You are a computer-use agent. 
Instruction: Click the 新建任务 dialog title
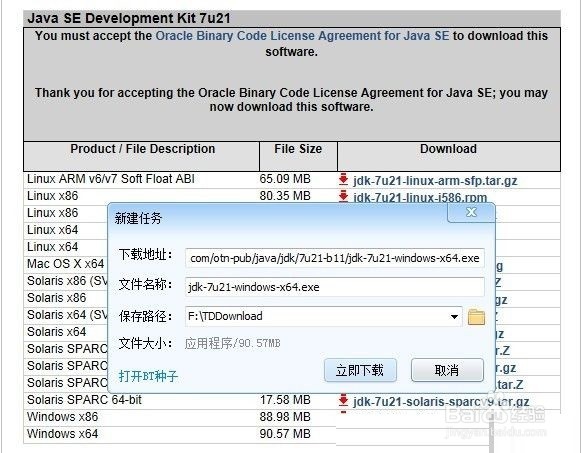138,218
